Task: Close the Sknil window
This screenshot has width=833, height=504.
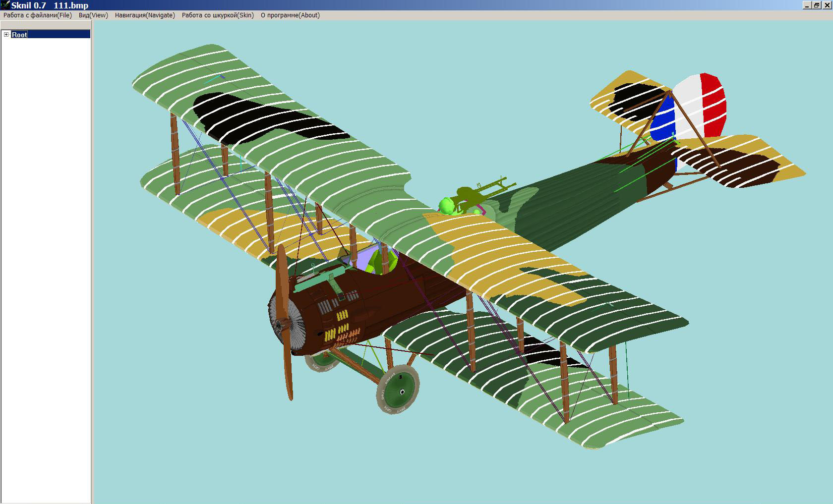Action: (x=826, y=5)
